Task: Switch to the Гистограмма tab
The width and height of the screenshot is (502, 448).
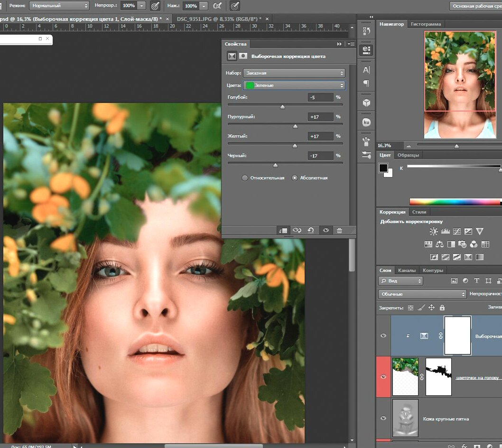Action: tap(426, 24)
